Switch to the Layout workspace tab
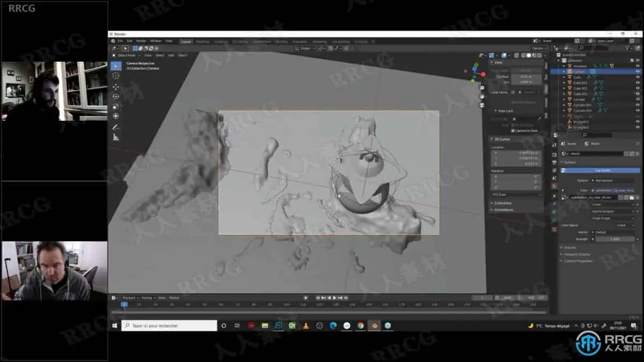The height and width of the screenshot is (362, 644). click(x=186, y=41)
